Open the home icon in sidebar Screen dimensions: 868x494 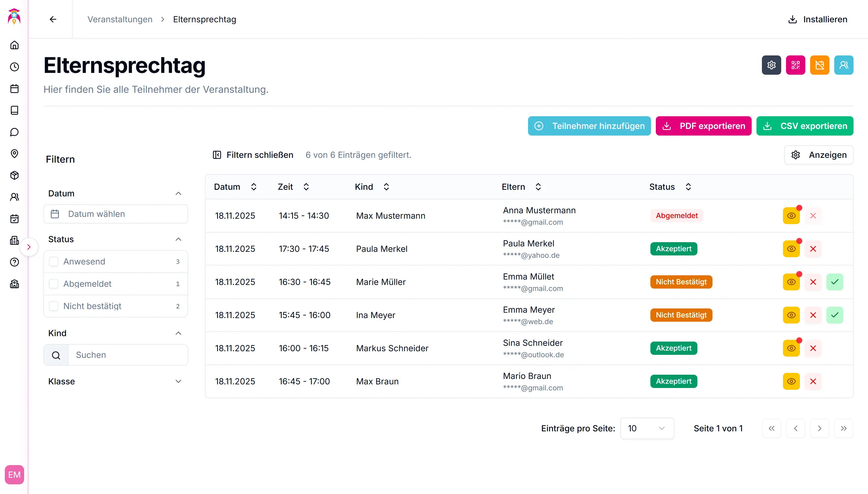[14, 45]
